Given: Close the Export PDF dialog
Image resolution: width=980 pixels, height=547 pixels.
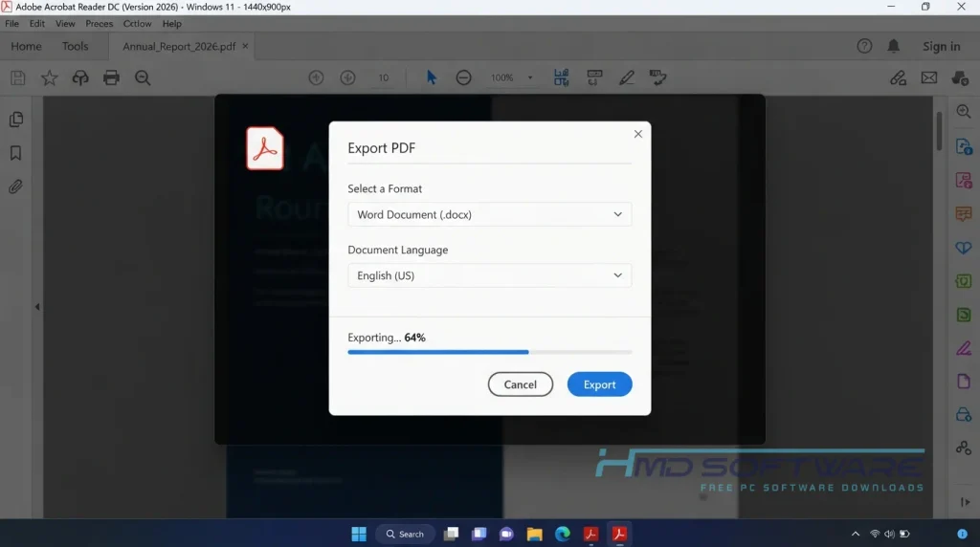Looking at the screenshot, I should coord(638,134).
